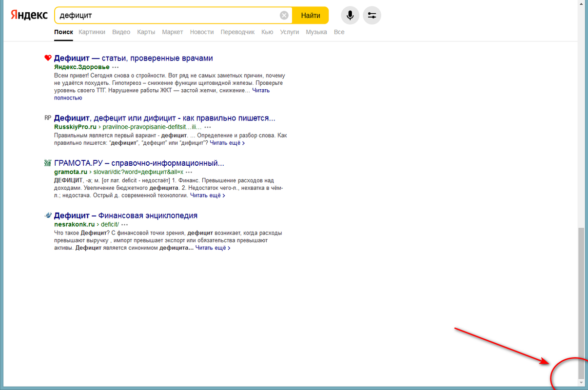Click the RP favicon of the RusskiyPro result
The width and height of the screenshot is (588, 390).
click(48, 118)
